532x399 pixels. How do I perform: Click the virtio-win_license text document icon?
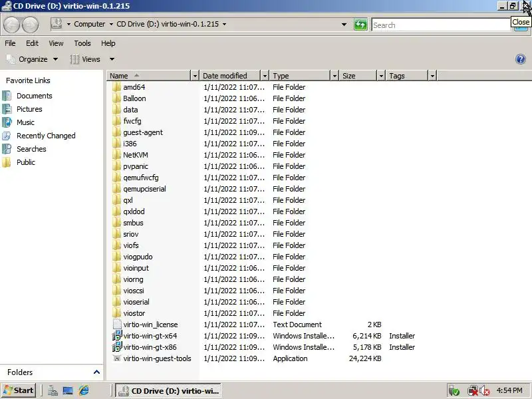(x=117, y=325)
